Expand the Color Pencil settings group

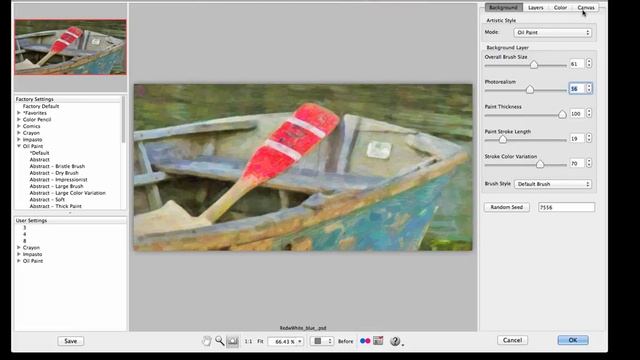19,119
